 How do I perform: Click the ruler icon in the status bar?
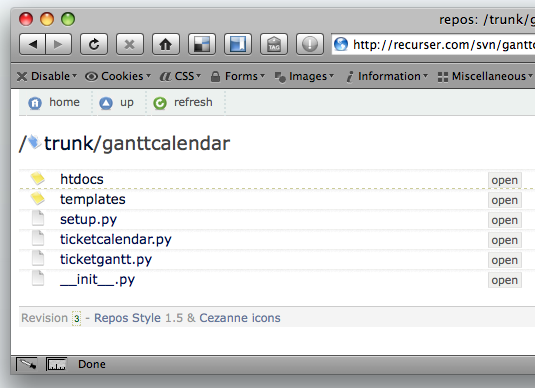click(56, 364)
